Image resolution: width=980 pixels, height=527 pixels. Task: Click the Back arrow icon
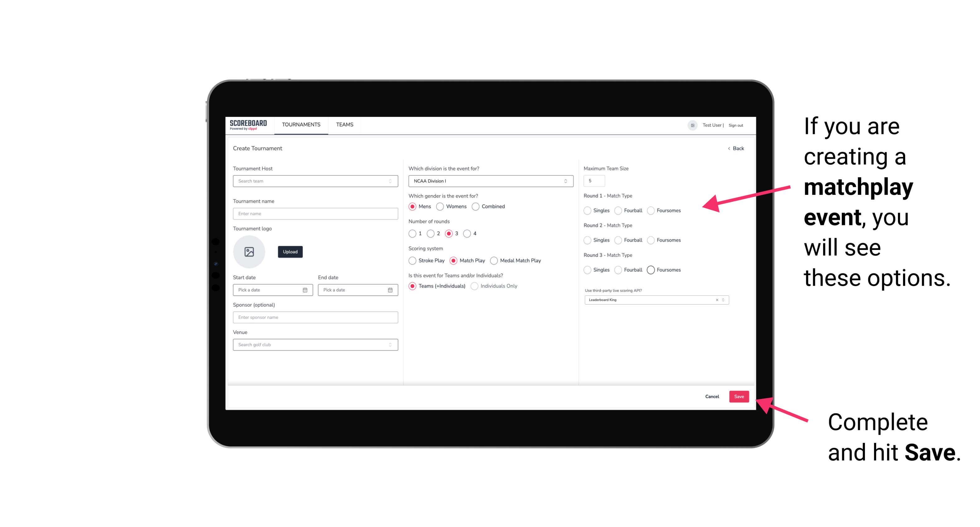point(729,148)
